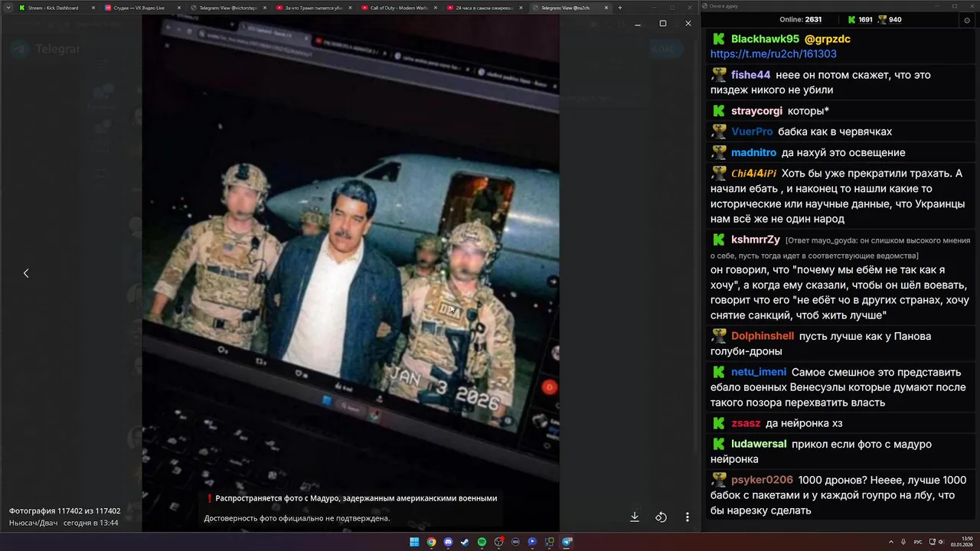Click the microphone icon in system tray
This screenshot has height=551, width=980.
[x=904, y=542]
